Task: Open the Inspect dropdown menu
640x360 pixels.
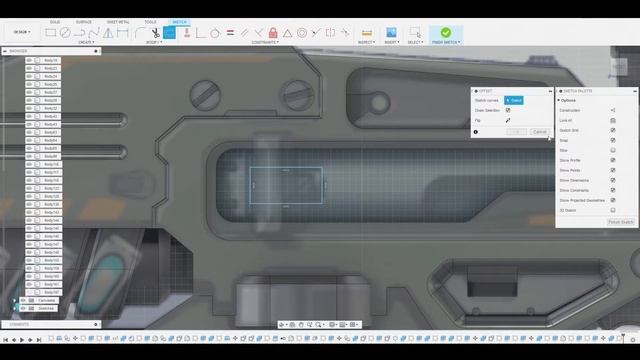Action: [x=367, y=42]
